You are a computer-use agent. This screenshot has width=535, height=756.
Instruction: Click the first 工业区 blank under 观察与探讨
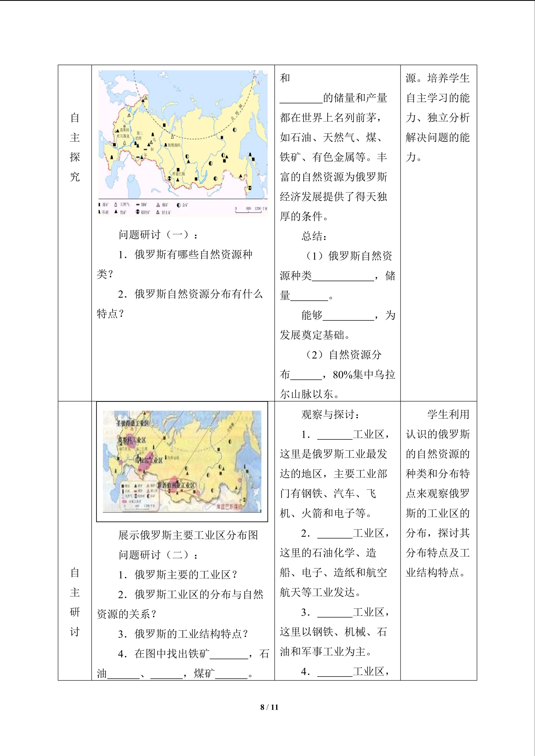335,434
